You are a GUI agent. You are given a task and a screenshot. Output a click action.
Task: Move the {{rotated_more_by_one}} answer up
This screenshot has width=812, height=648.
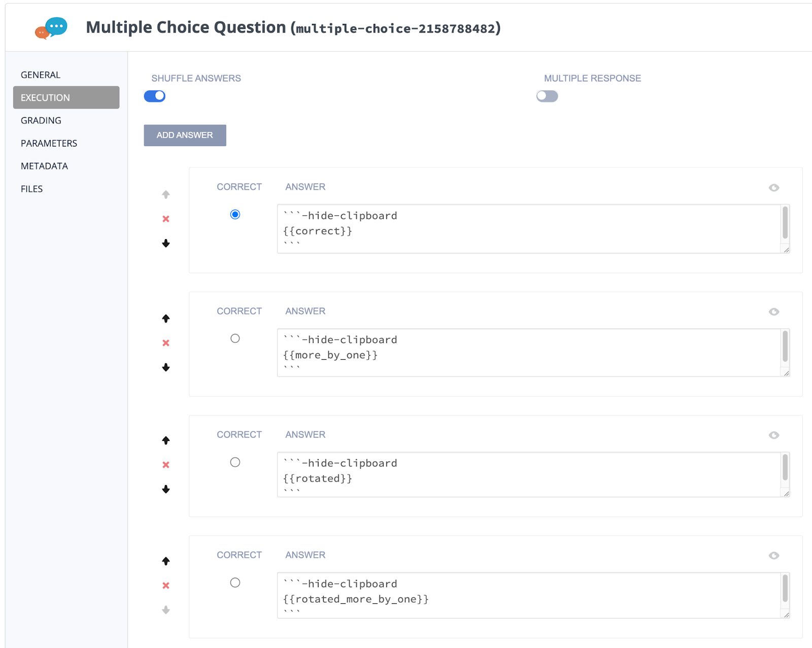click(x=166, y=561)
